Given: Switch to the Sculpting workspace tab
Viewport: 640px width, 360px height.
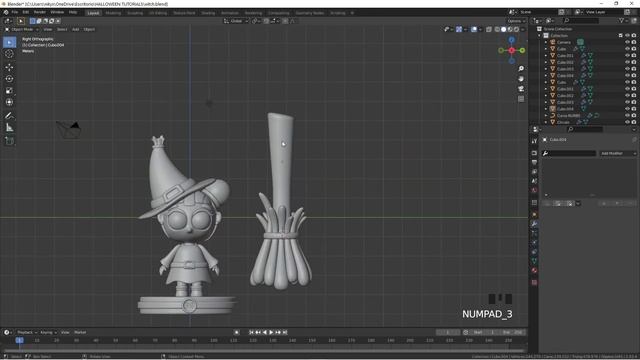Looking at the screenshot, I should pos(135,13).
